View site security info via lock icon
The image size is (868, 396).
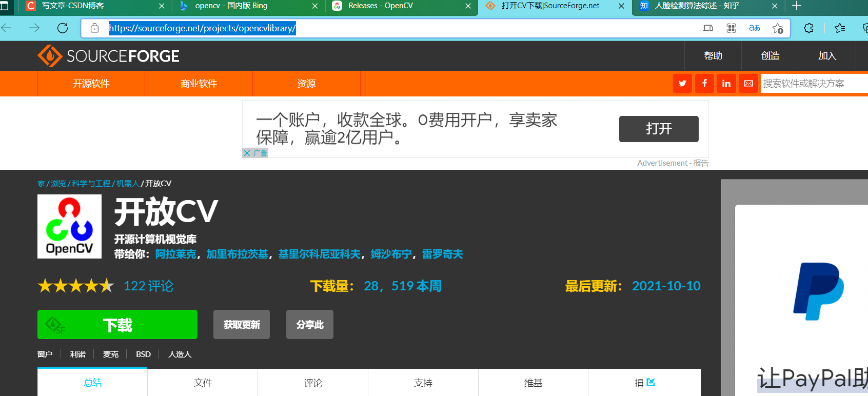[x=94, y=28]
